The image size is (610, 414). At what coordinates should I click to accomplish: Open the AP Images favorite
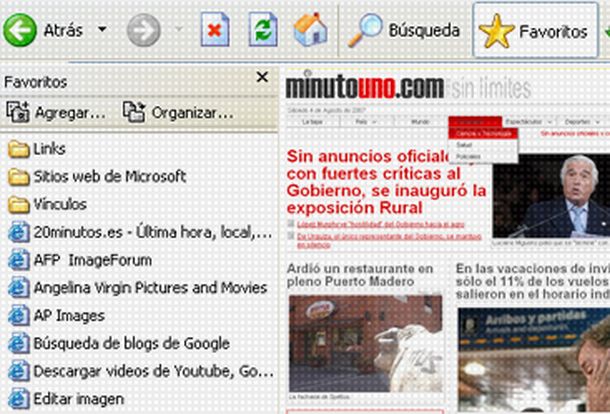[x=68, y=315]
